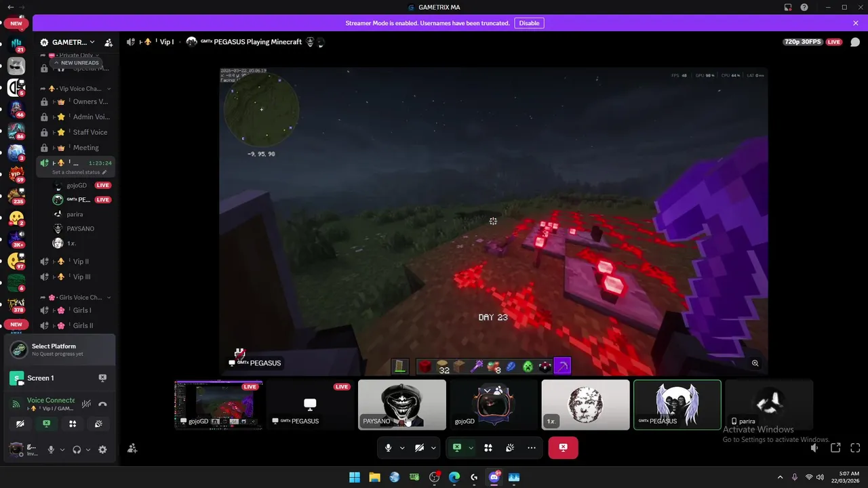Select Staff Voice channel
This screenshot has width=868, height=488.
(x=76, y=132)
